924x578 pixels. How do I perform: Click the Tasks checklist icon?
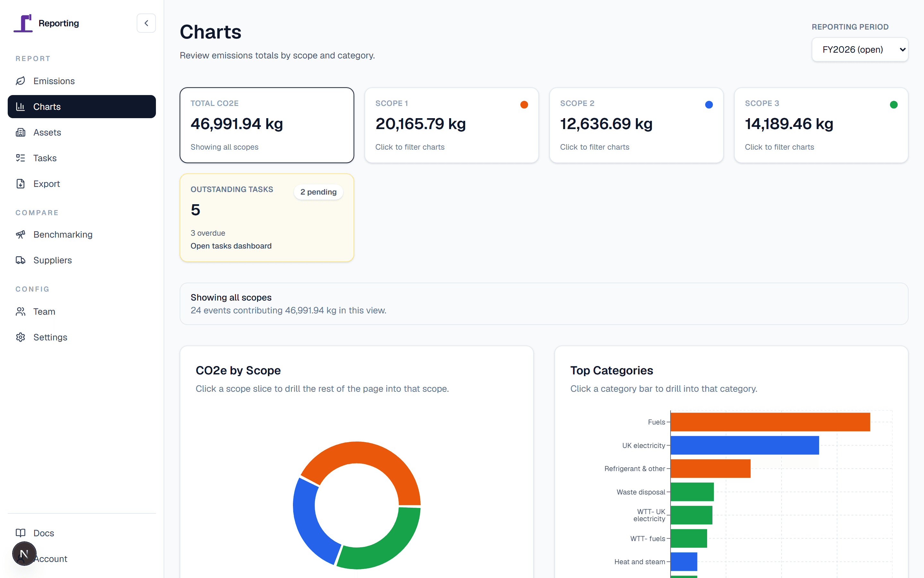pyautogui.click(x=21, y=158)
